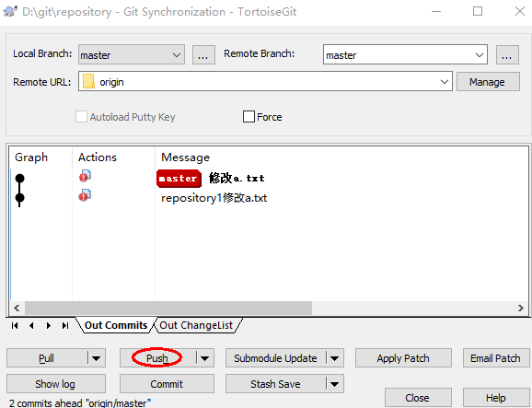Image resolution: width=532 pixels, height=408 pixels.
Task: Open the Push button dropdown arrow
Action: click(205, 358)
